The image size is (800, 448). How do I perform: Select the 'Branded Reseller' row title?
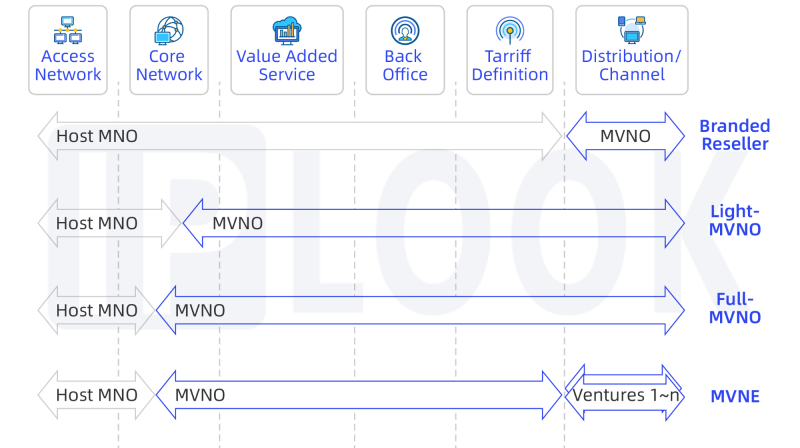click(x=735, y=135)
